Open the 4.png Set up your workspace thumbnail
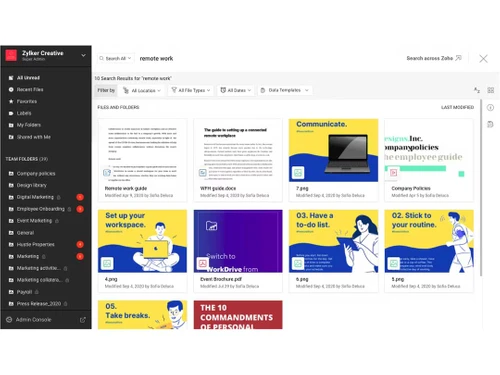This screenshot has width=500, height=375. click(x=142, y=241)
